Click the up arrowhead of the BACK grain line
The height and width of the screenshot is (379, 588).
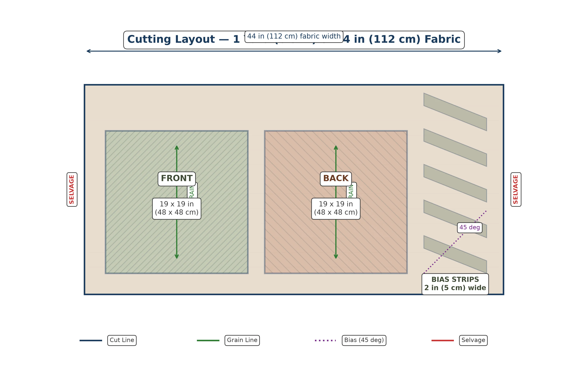(x=336, y=147)
